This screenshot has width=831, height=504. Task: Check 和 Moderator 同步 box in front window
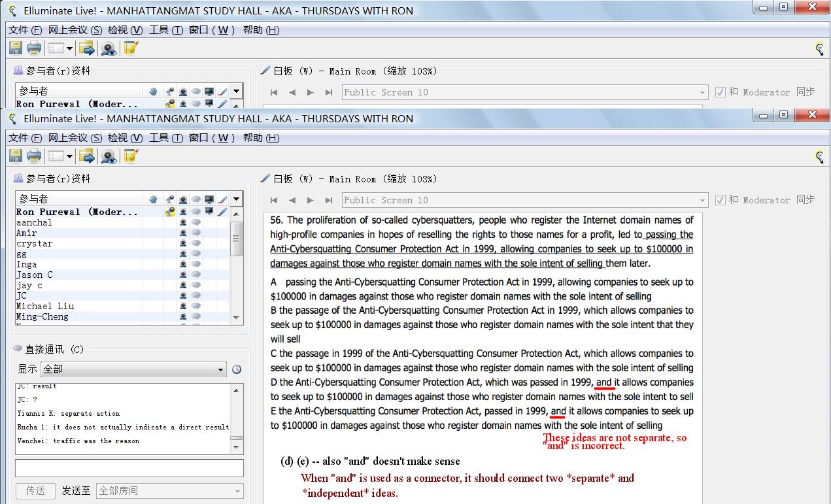[720, 200]
